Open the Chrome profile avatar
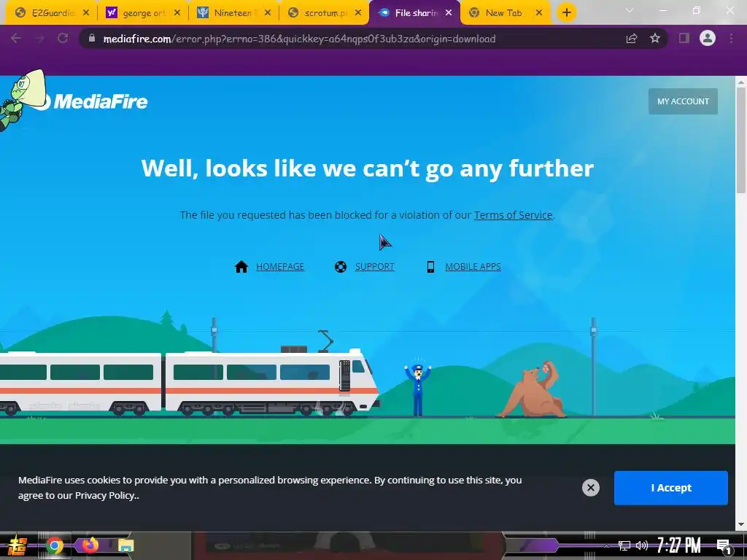 [x=708, y=38]
